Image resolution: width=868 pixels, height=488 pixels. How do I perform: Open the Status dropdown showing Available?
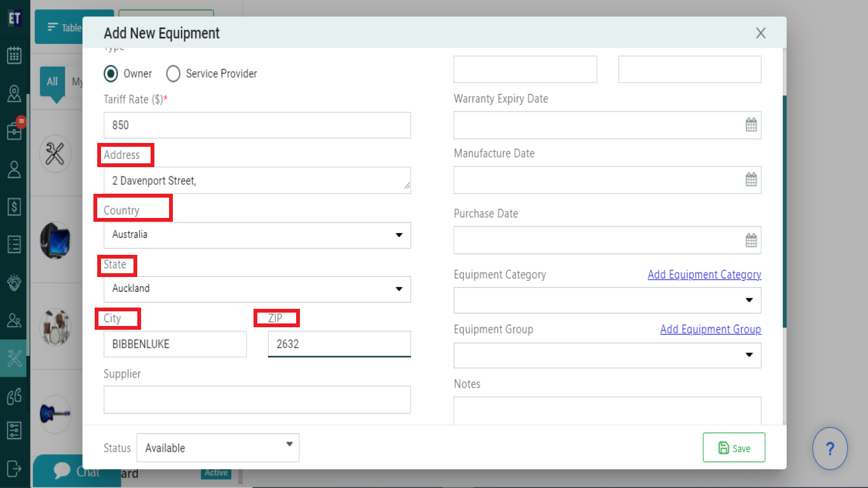click(218, 447)
